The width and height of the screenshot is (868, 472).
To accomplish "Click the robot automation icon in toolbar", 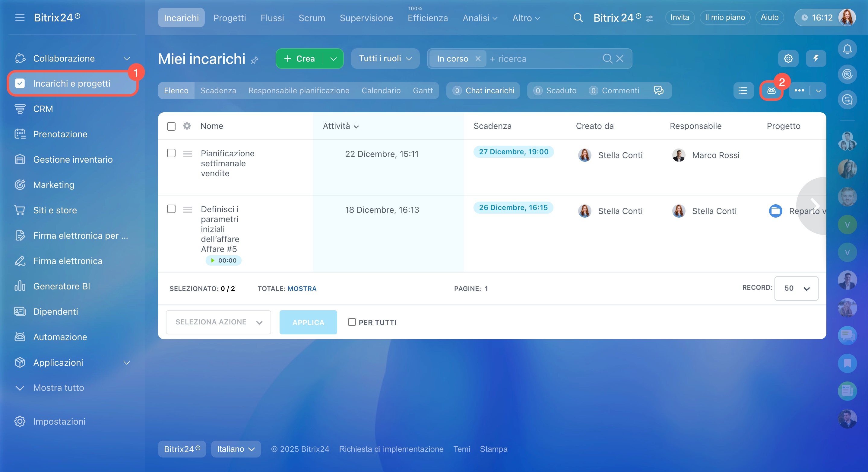I will (771, 90).
